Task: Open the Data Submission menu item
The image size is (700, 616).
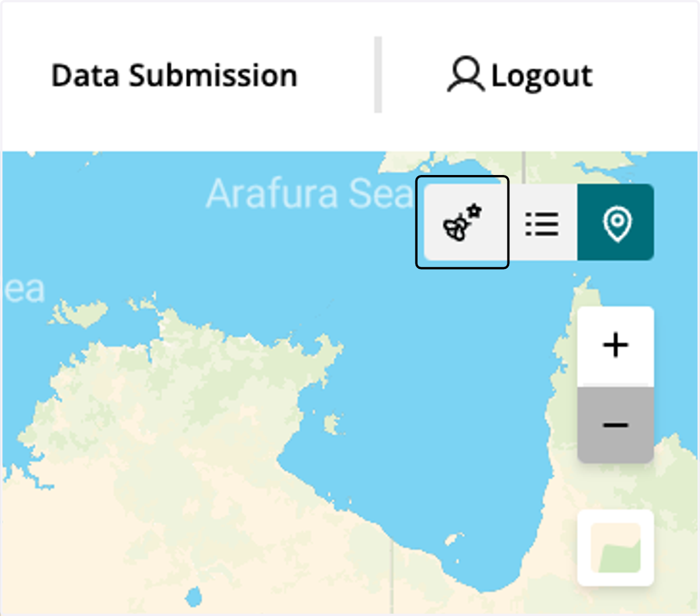Action: point(174,76)
